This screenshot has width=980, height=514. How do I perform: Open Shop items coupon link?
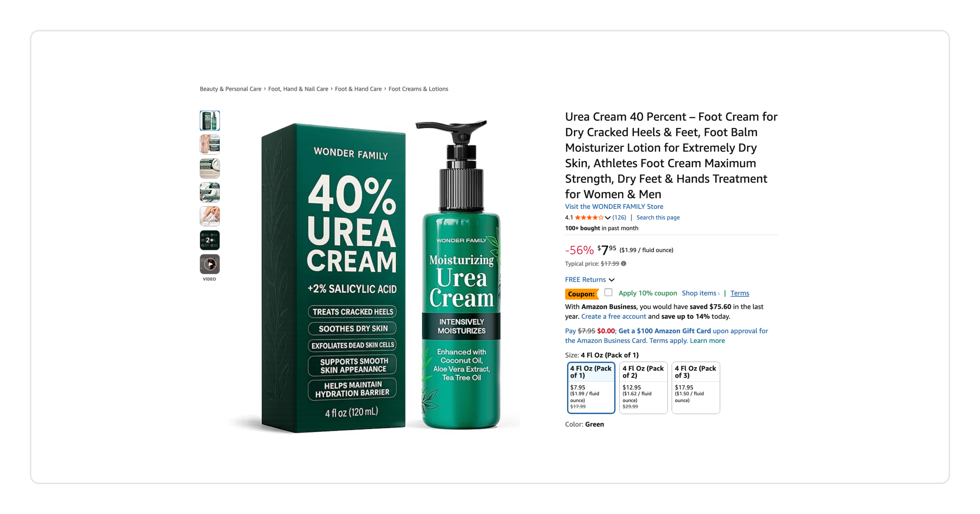point(700,293)
